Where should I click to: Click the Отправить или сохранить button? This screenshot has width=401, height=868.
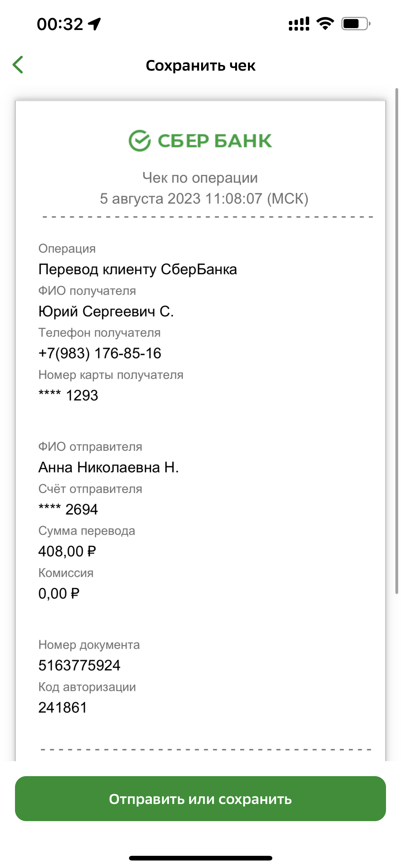(200, 799)
